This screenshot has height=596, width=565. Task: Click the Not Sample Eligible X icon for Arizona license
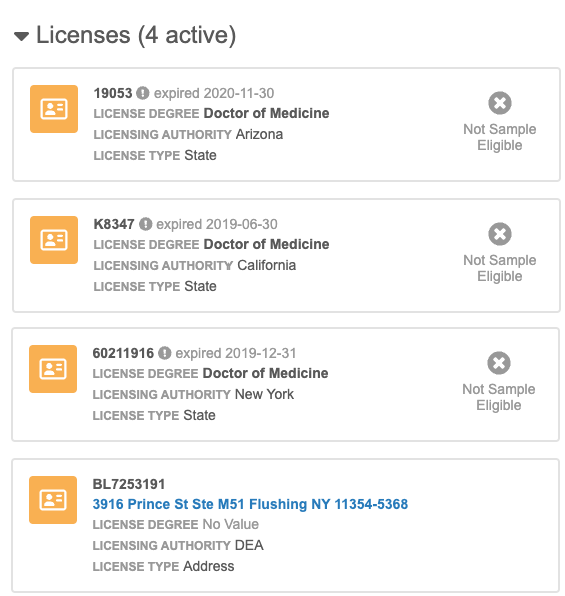500,103
